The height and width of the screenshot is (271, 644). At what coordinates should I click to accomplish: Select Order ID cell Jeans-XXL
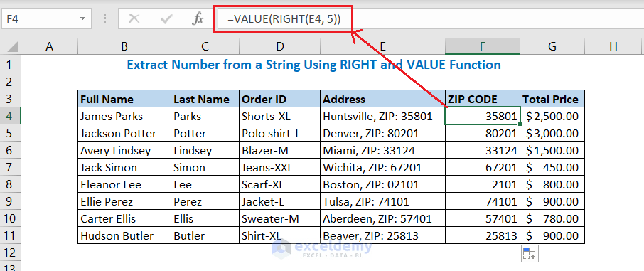coord(279,167)
